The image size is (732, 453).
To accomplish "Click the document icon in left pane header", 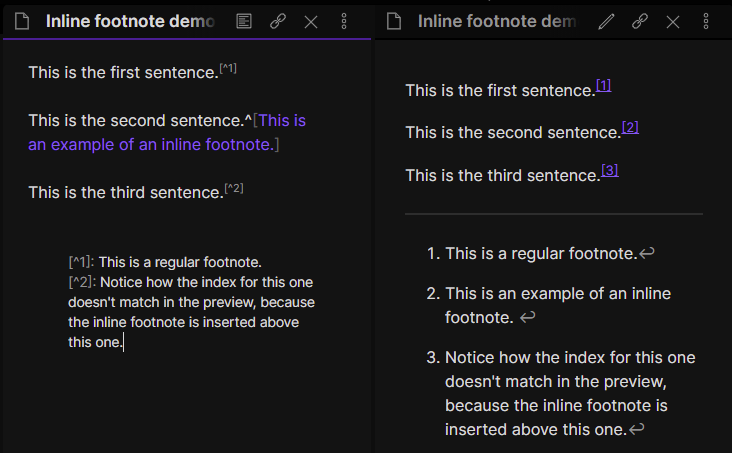I will (22, 21).
